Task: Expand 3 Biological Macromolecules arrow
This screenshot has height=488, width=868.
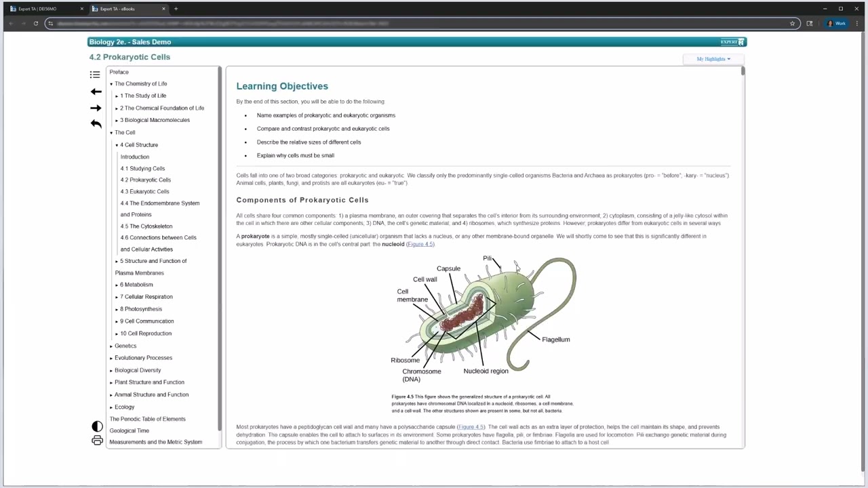Action: pyautogui.click(x=117, y=121)
